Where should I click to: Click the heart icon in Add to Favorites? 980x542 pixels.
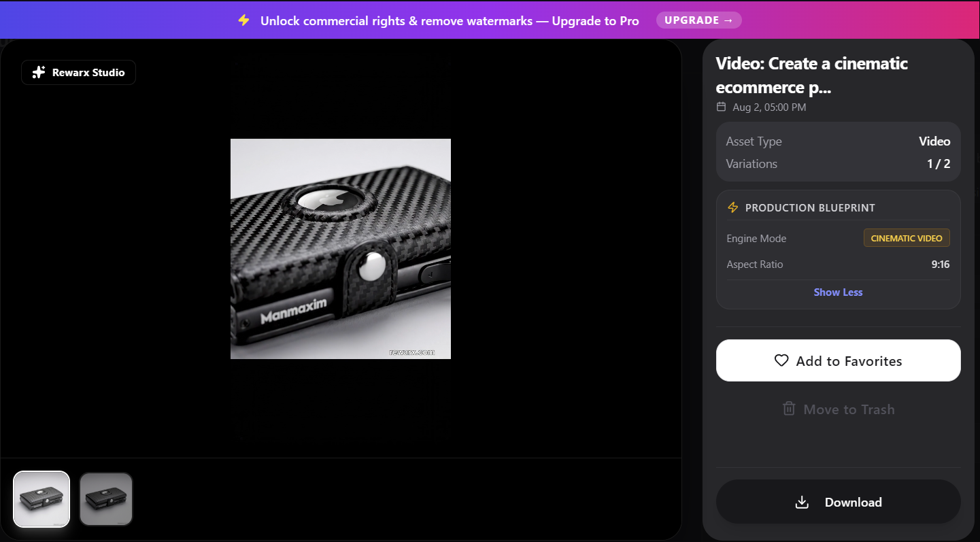(x=781, y=361)
